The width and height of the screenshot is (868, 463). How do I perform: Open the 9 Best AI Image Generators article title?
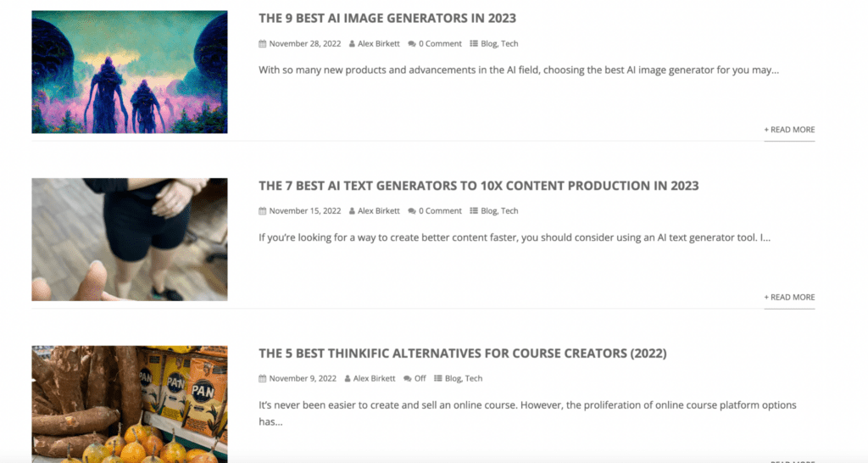(x=387, y=19)
